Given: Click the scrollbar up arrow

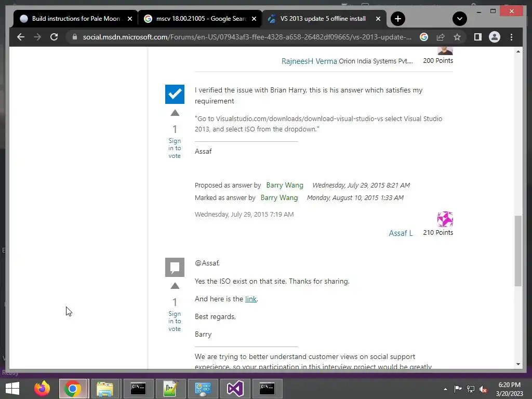Looking at the screenshot, I should (x=518, y=51).
